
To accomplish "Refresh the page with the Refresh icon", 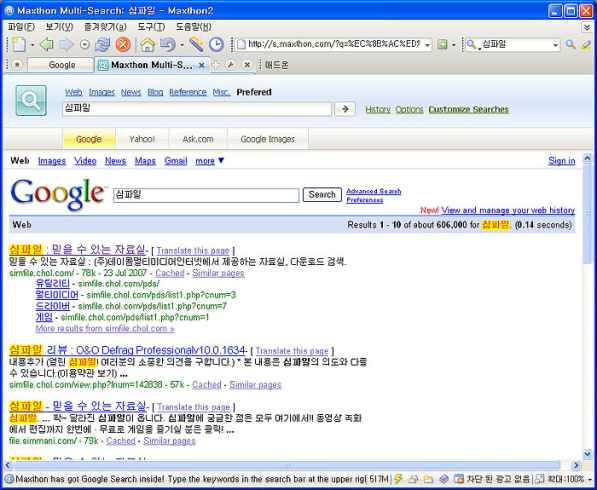I will coord(102,45).
